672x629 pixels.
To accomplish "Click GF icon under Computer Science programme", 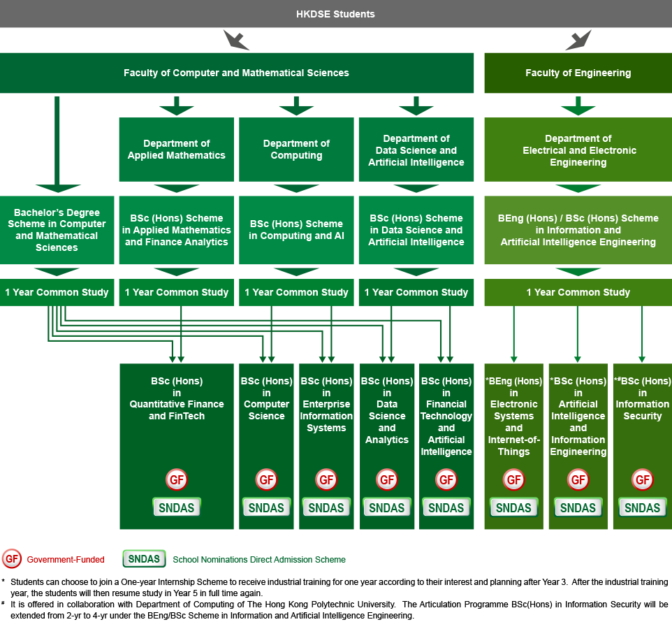I will click(x=266, y=479).
